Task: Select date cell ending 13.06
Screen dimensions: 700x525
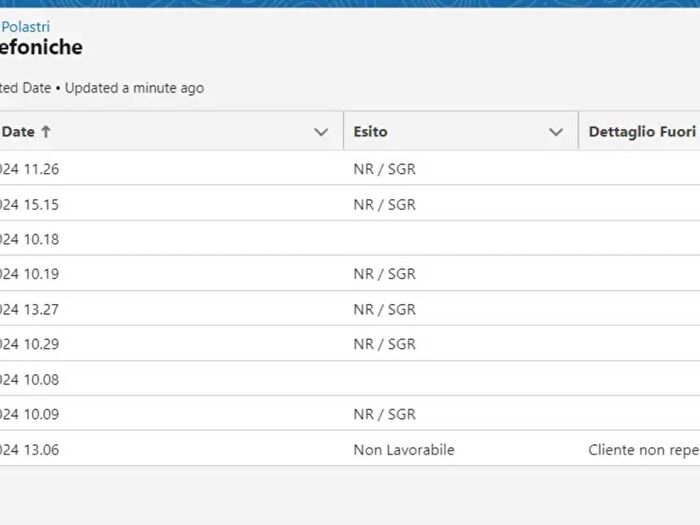Action: click(29, 450)
